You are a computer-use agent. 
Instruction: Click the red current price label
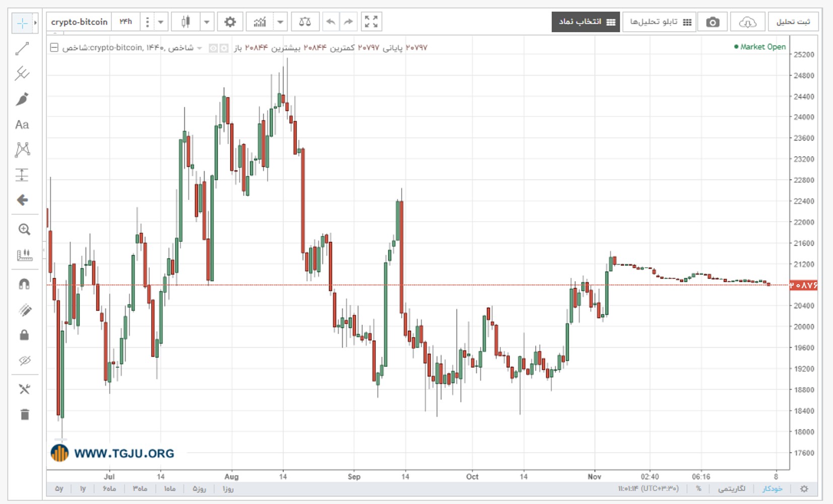803,285
